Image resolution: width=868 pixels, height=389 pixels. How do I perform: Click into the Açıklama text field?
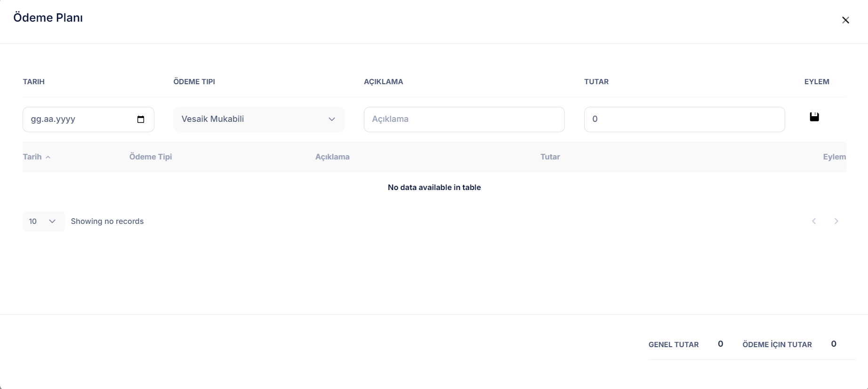click(x=464, y=119)
